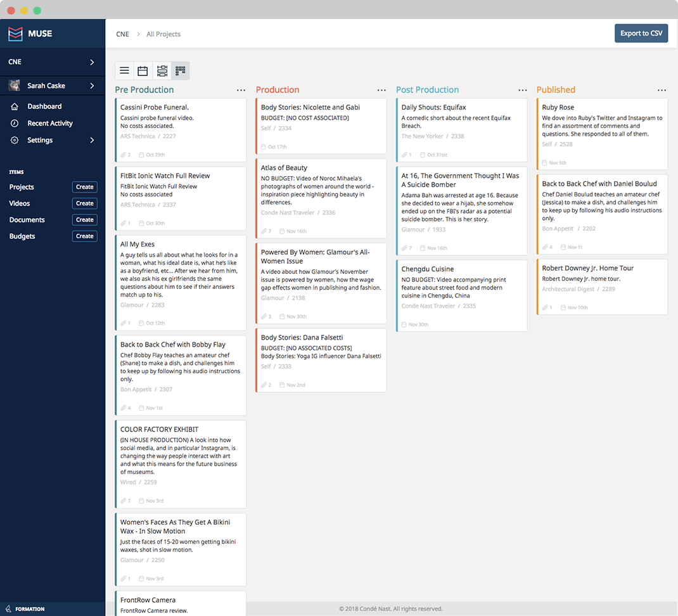
Task: Click Create button next to Budgets
Action: coord(85,236)
